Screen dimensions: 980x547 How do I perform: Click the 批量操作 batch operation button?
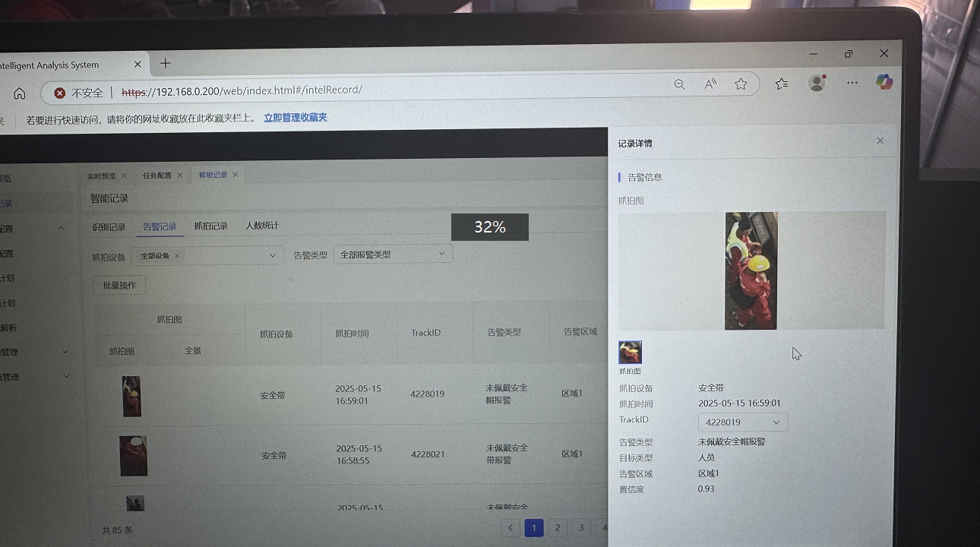pos(119,285)
